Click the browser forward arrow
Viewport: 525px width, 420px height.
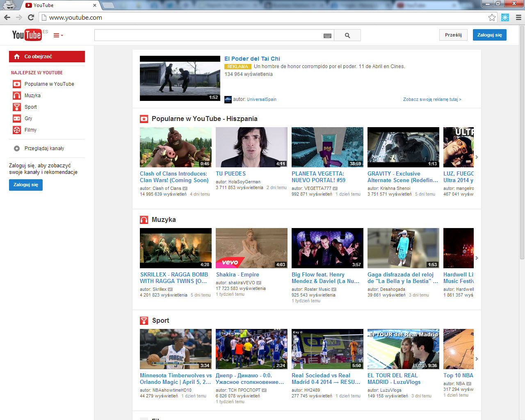[x=19, y=18]
